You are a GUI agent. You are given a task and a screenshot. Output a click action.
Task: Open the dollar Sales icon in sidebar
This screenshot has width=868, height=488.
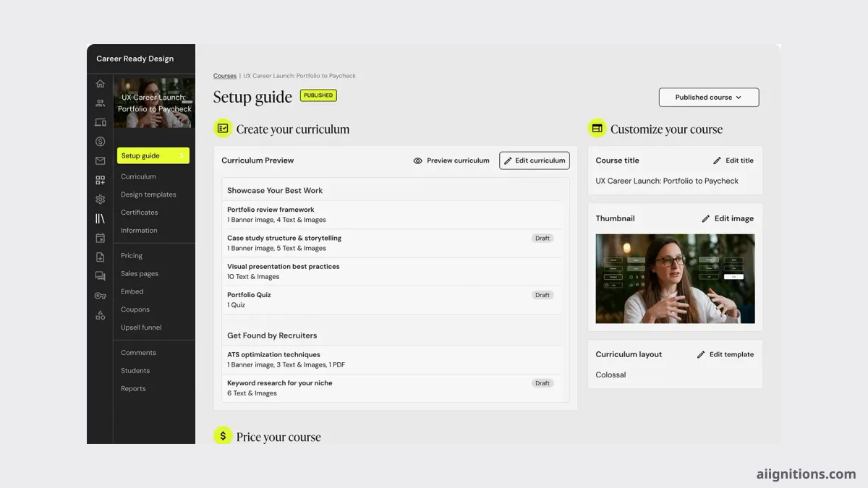[x=100, y=142]
